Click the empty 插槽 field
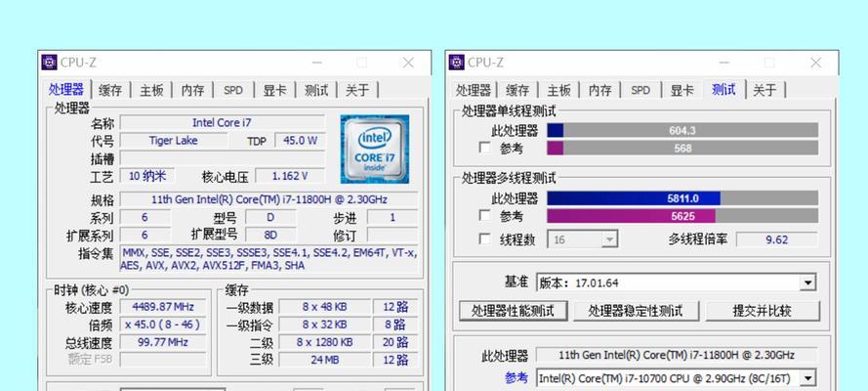868x391 pixels. (x=222, y=159)
